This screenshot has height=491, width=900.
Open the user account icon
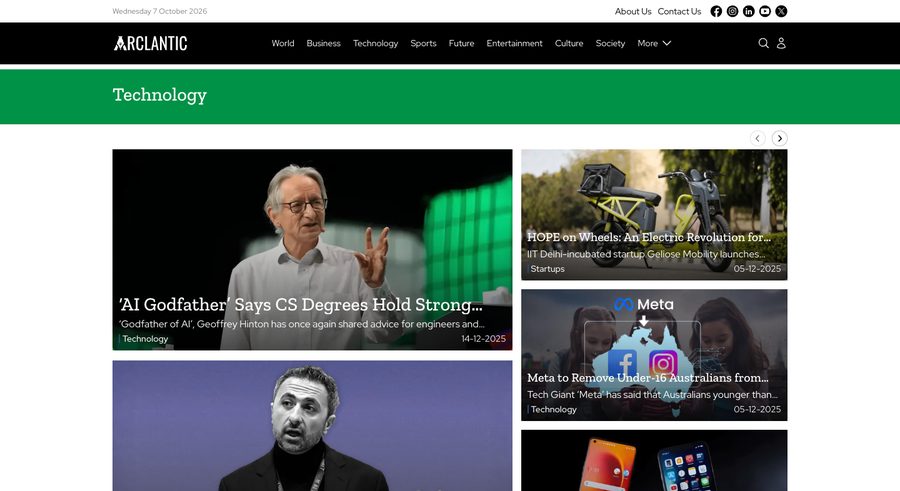[x=781, y=43]
